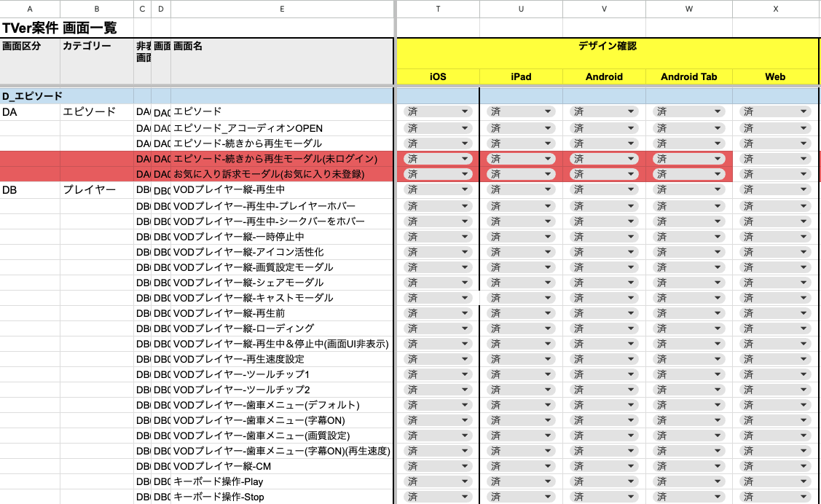
Task: Click the VODプレイヤー-歯車メニュー(字幕ON)(再生速度) cell
Action: (282, 451)
